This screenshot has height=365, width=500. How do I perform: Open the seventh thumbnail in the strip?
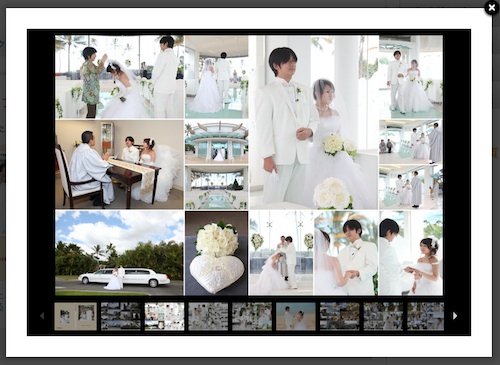click(340, 316)
